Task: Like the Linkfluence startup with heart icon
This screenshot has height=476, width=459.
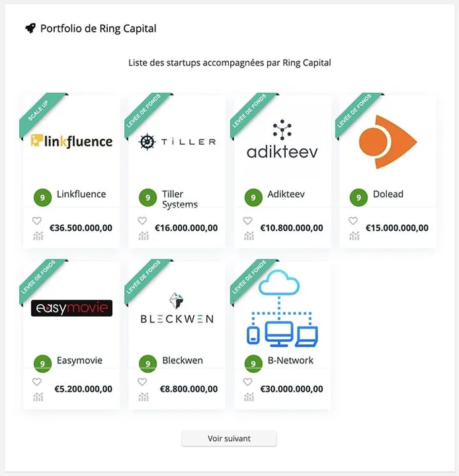Action: tap(37, 221)
